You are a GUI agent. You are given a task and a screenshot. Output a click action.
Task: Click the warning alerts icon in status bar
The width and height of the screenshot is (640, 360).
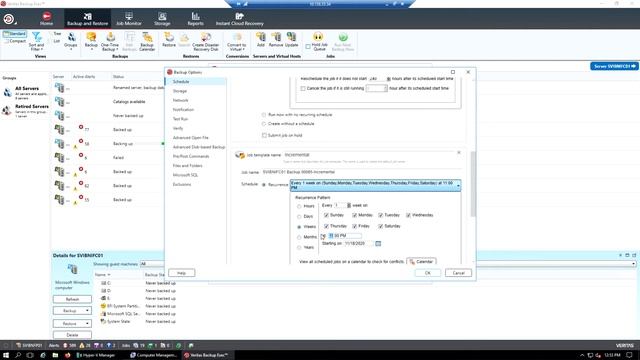coord(82,345)
